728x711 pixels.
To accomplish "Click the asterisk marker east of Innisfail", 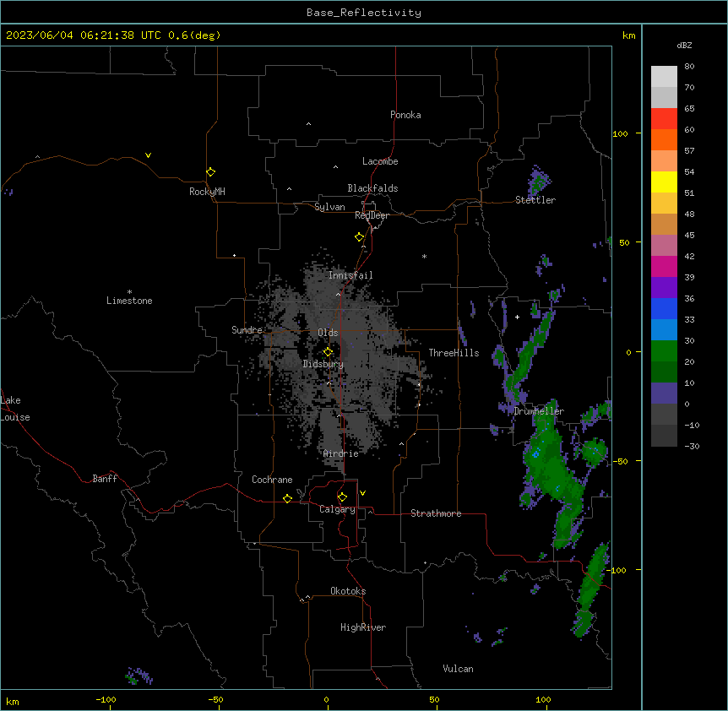I will [x=424, y=257].
